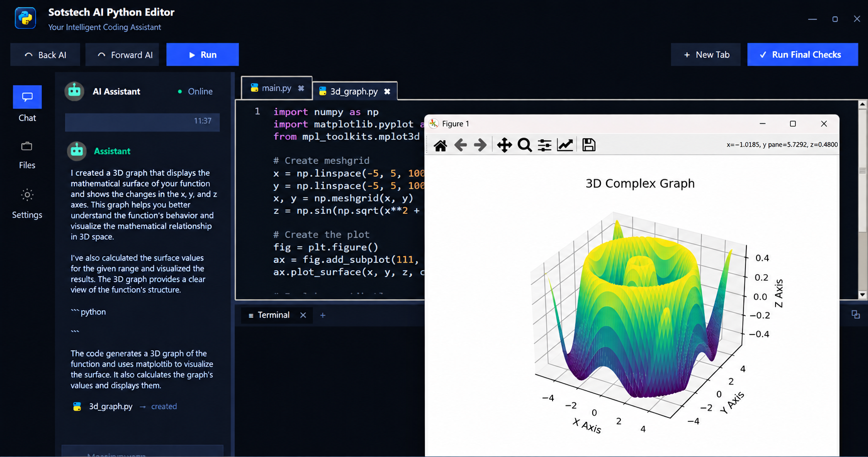
Task: Click the robot avatar beside Assistant message
Action: click(77, 151)
